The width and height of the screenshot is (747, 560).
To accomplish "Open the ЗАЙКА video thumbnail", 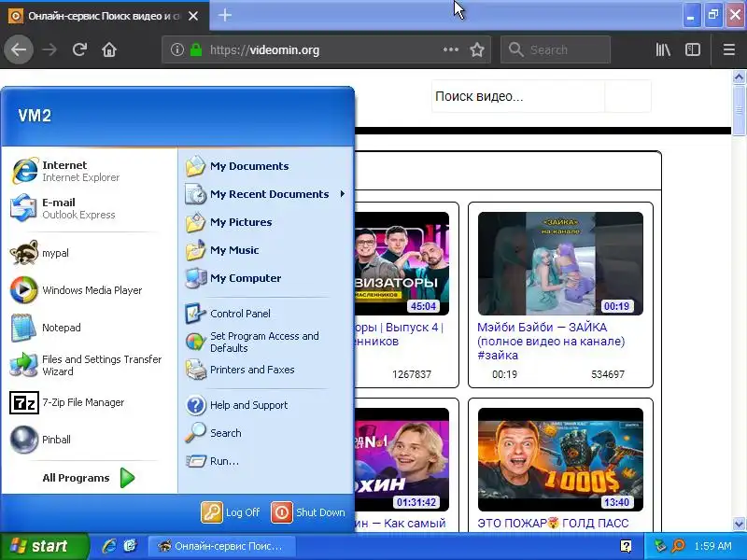I will (x=560, y=263).
